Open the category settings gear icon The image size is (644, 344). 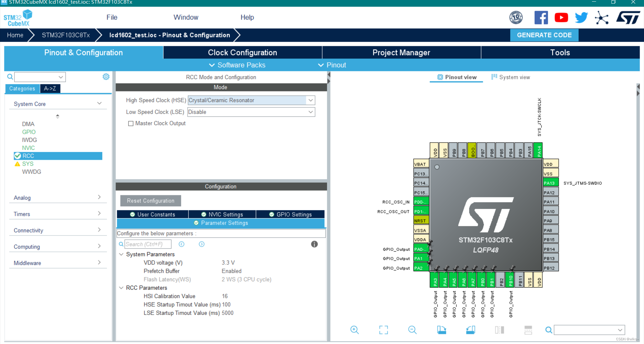coord(106,77)
